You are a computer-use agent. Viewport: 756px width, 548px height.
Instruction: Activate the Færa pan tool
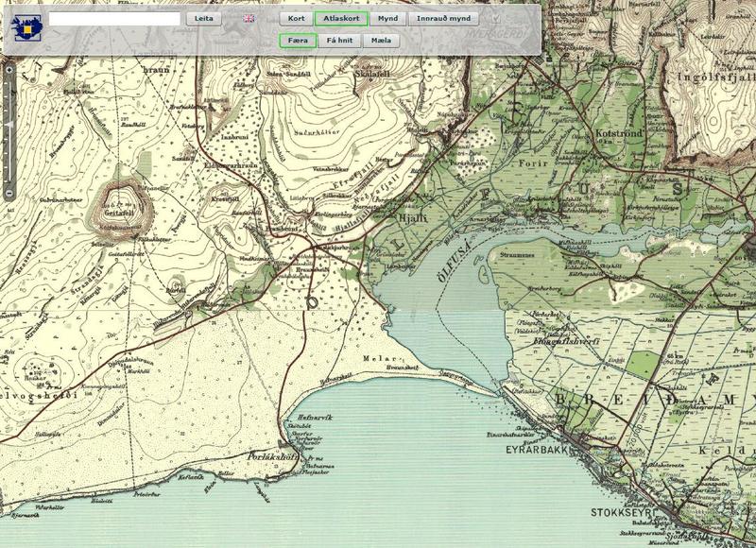(x=298, y=41)
